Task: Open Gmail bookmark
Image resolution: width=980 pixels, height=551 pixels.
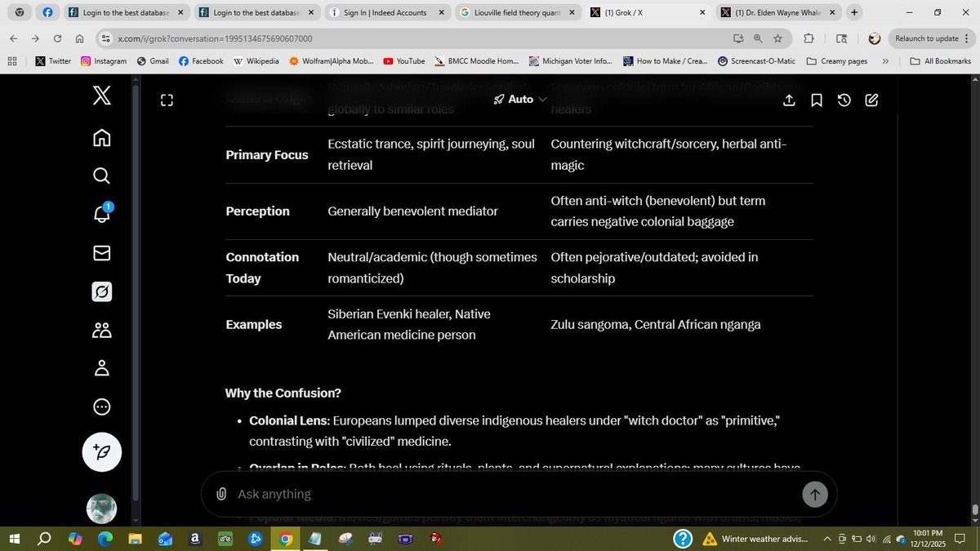Action: pos(153,61)
